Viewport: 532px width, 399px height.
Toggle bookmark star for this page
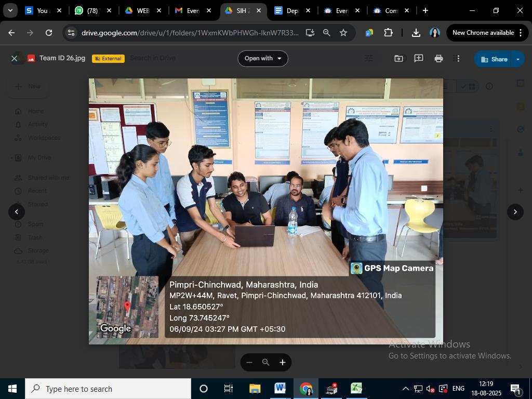pyautogui.click(x=343, y=32)
